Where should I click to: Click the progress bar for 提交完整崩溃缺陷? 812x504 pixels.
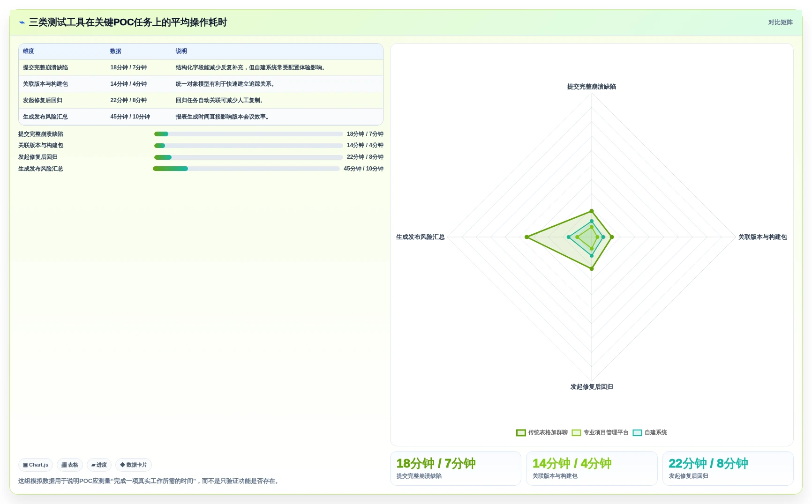click(x=248, y=134)
